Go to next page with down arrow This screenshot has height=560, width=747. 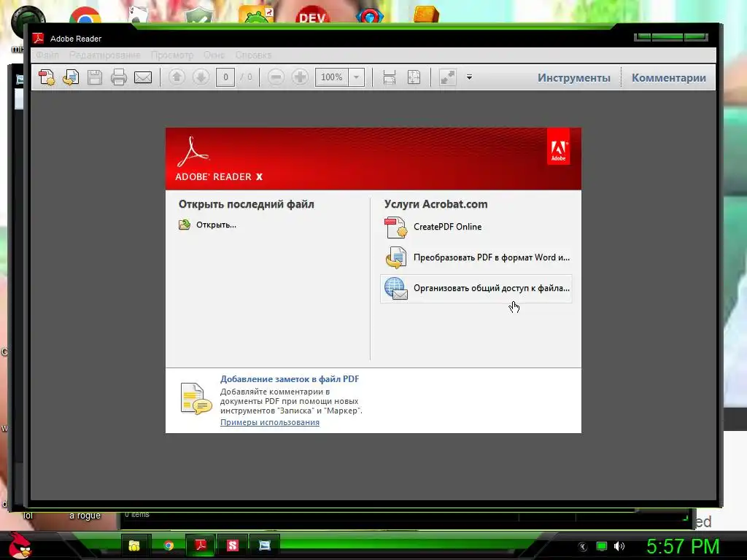point(201,77)
